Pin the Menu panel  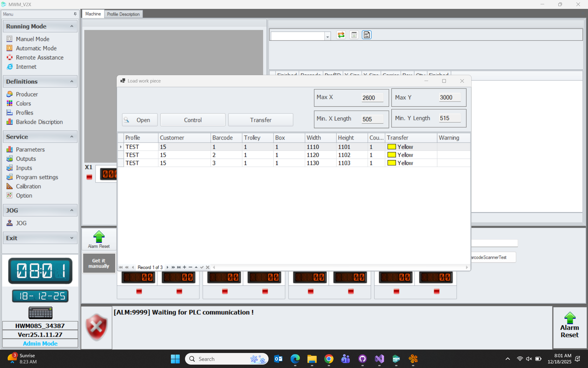75,14
